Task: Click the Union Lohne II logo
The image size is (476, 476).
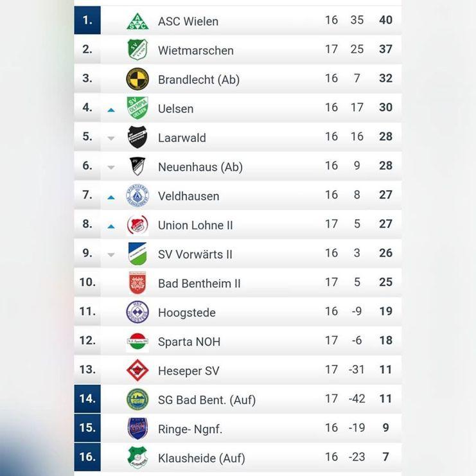Action: pos(137,225)
